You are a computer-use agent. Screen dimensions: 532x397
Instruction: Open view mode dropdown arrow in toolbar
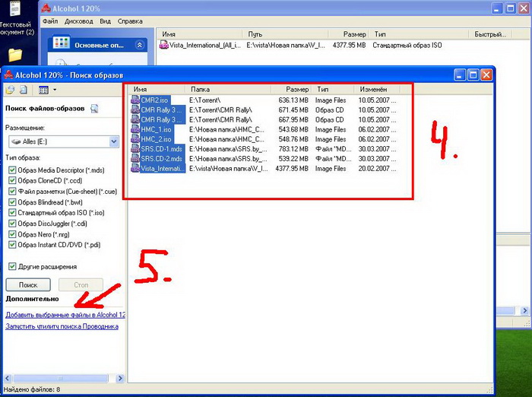point(55,90)
